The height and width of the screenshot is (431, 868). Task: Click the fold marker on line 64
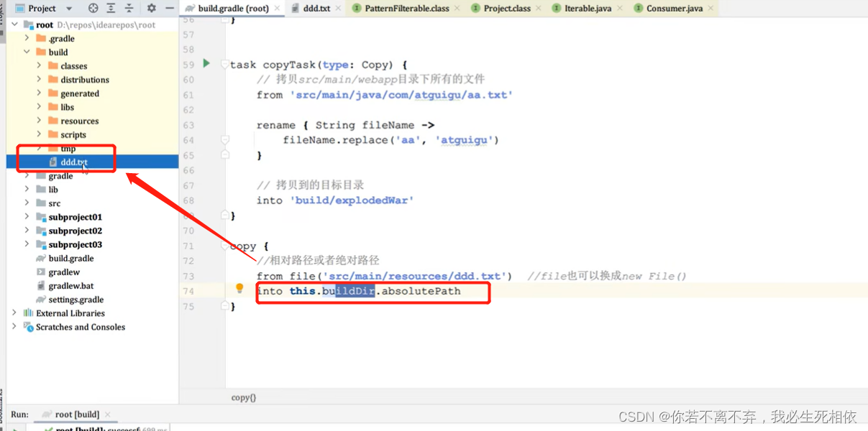click(225, 140)
